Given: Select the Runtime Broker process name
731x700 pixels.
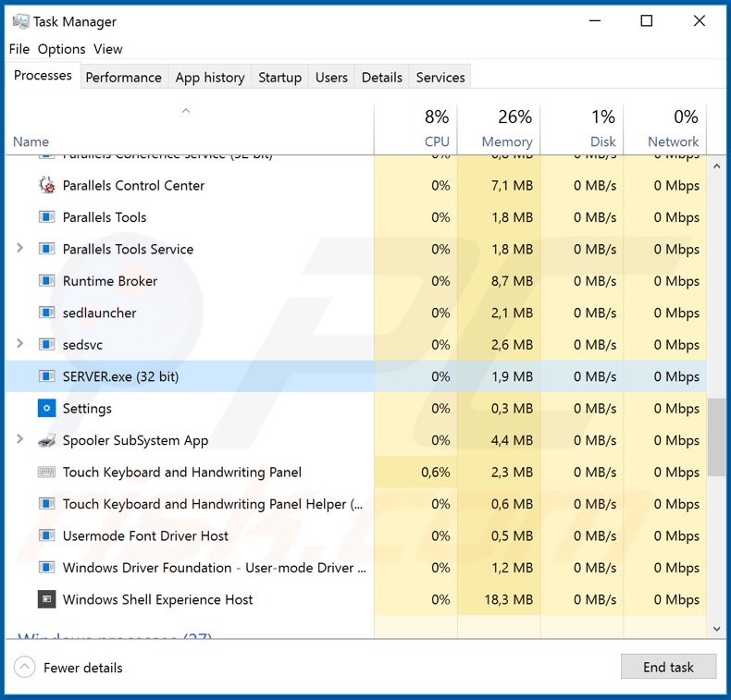Looking at the screenshot, I should (x=110, y=281).
